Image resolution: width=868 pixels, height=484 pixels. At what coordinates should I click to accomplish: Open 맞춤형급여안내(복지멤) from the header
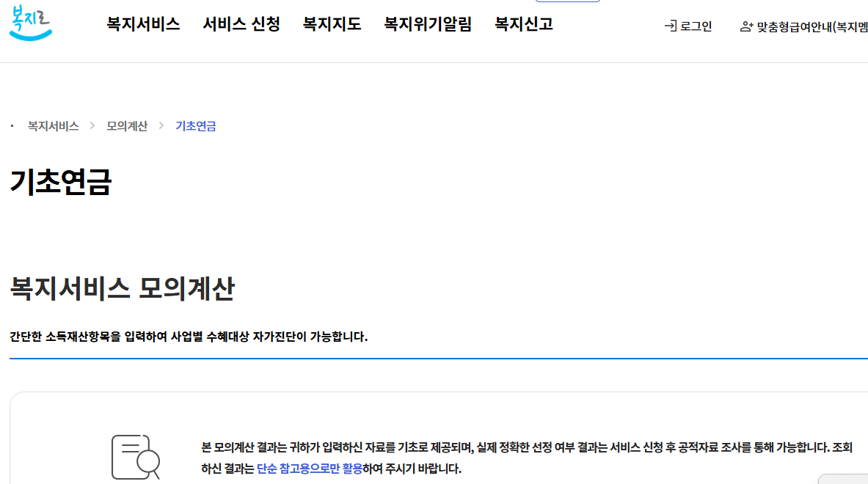click(x=811, y=25)
